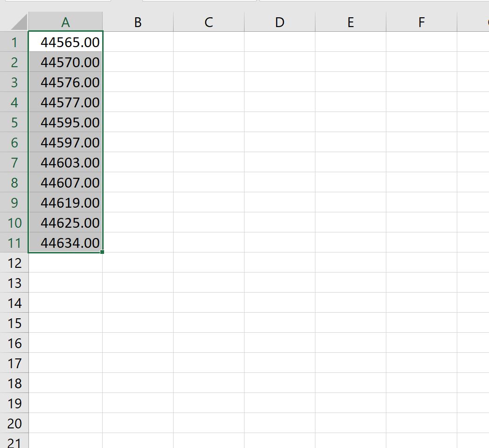489x448 pixels.
Task: Select row 20 header
Action: (14, 423)
